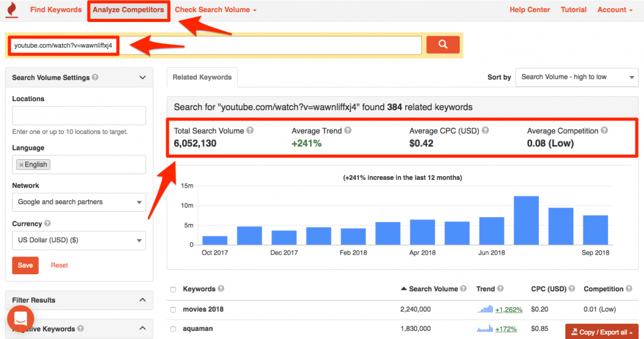644x339 pixels.
Task: Click the Locations input field
Action: tap(79, 116)
